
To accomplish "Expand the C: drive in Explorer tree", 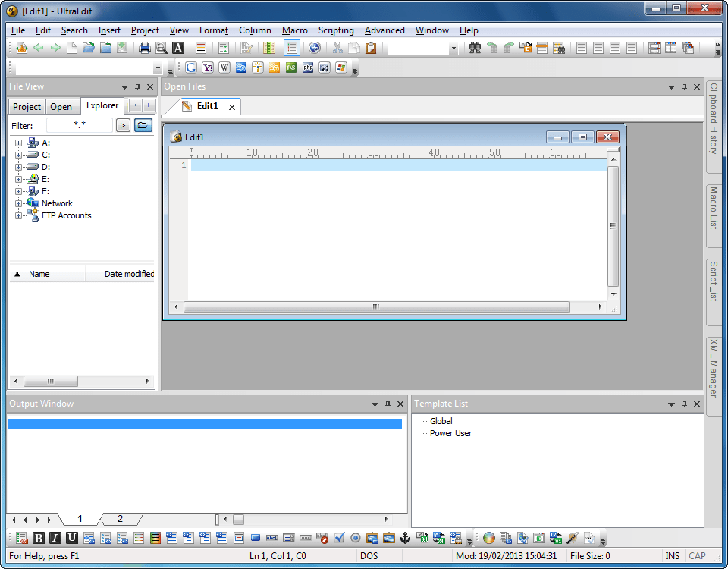I will [x=18, y=154].
